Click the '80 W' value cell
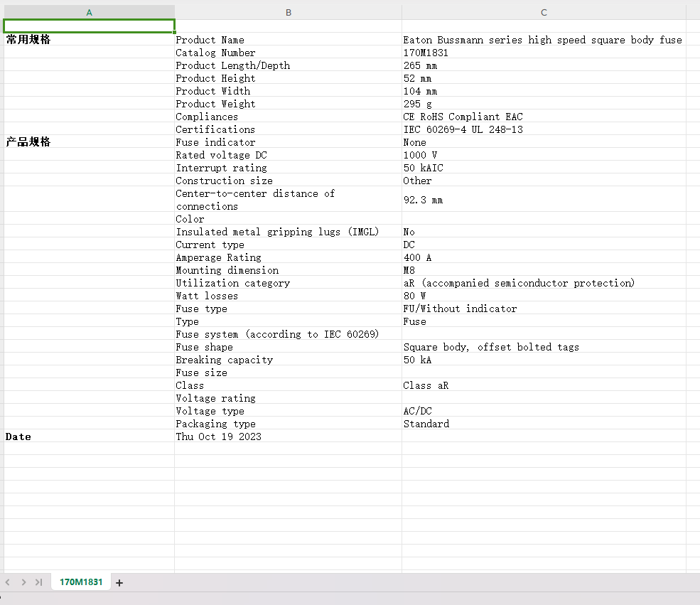Viewport: 700px width, 605px height. pos(544,296)
